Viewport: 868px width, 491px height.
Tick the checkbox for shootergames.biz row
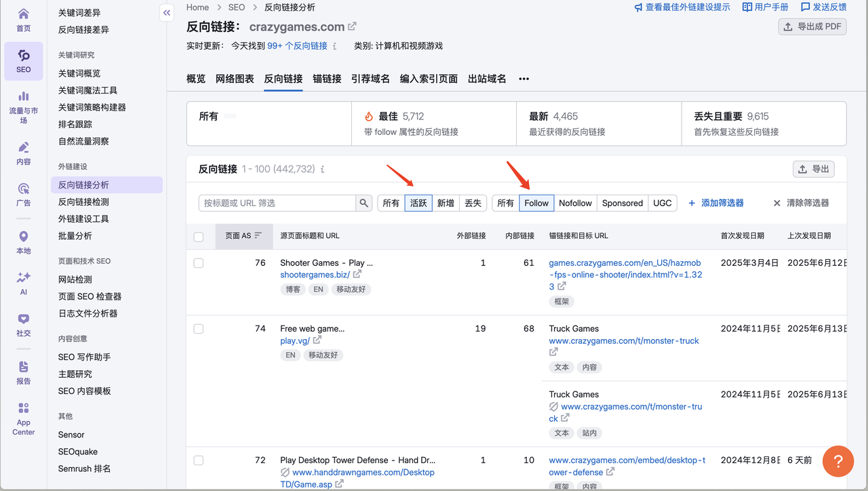click(x=199, y=263)
